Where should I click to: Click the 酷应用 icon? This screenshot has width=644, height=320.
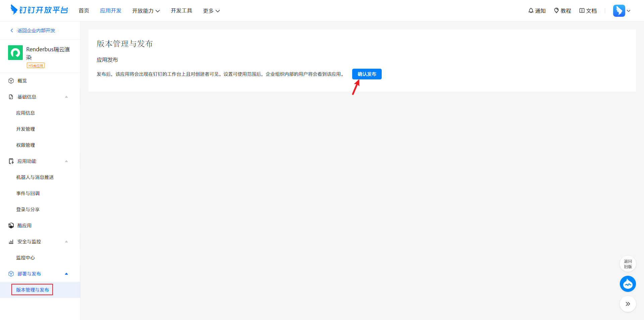[x=11, y=226]
